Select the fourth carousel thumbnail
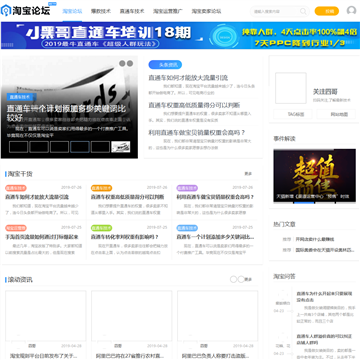 pos(80,147)
